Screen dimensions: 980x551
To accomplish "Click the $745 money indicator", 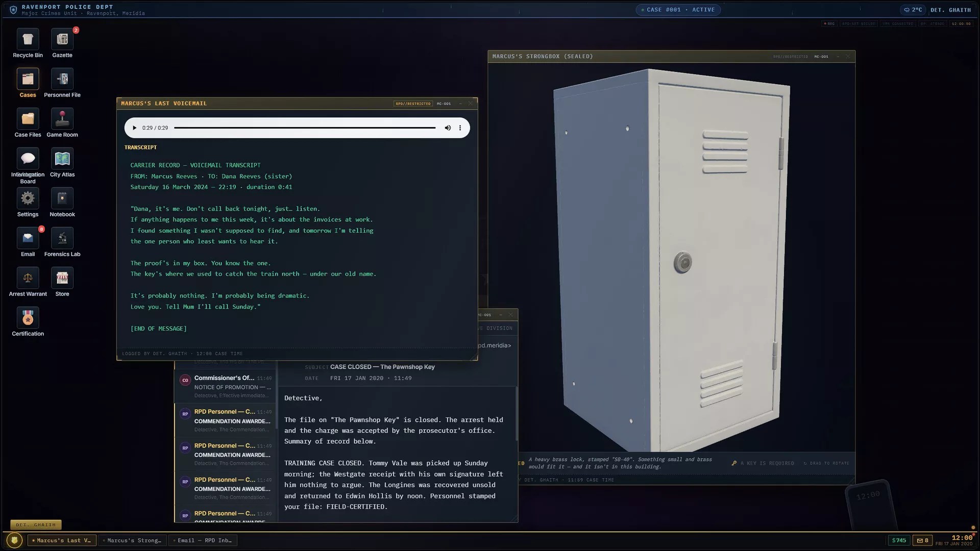I will tap(899, 540).
